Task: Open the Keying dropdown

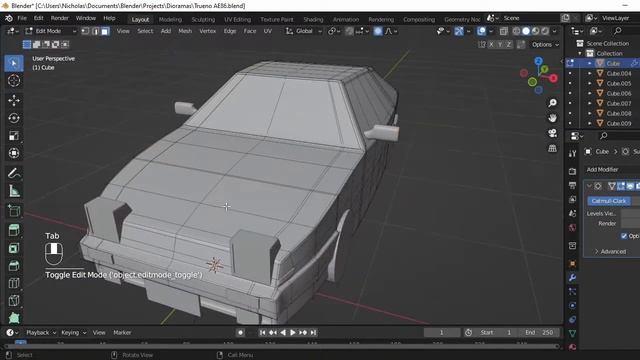Action: (73, 333)
